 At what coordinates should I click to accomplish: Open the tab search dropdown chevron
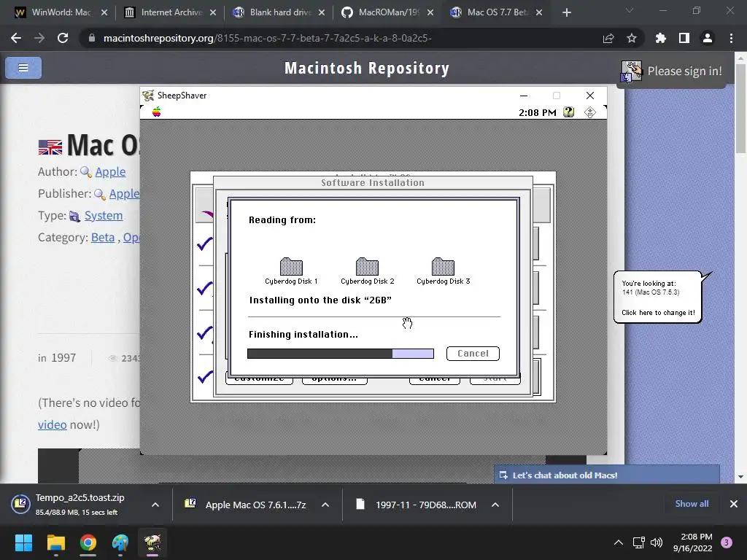[630, 10]
